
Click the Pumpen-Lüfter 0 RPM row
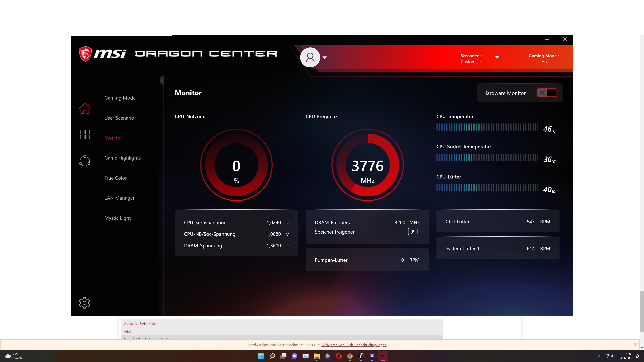367,260
